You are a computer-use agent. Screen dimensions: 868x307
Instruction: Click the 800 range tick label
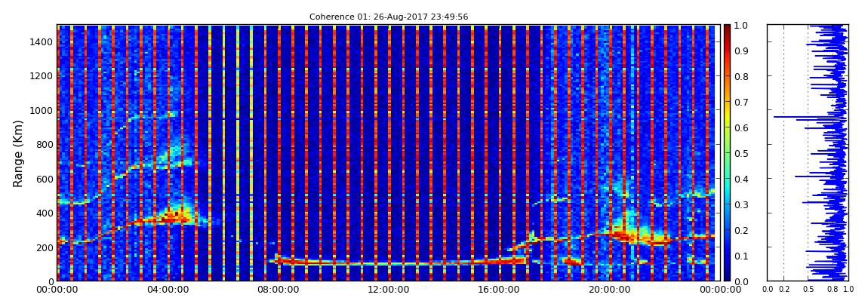(43, 144)
